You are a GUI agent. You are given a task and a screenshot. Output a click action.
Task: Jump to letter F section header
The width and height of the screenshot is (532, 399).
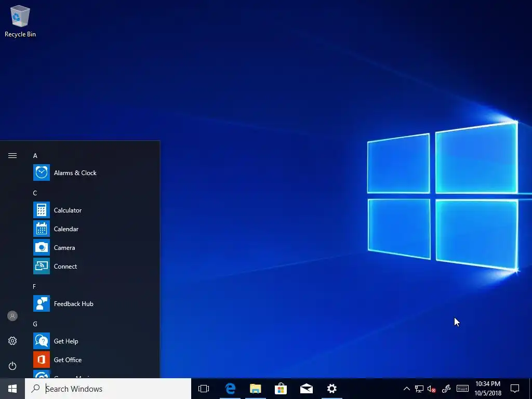[x=34, y=287]
